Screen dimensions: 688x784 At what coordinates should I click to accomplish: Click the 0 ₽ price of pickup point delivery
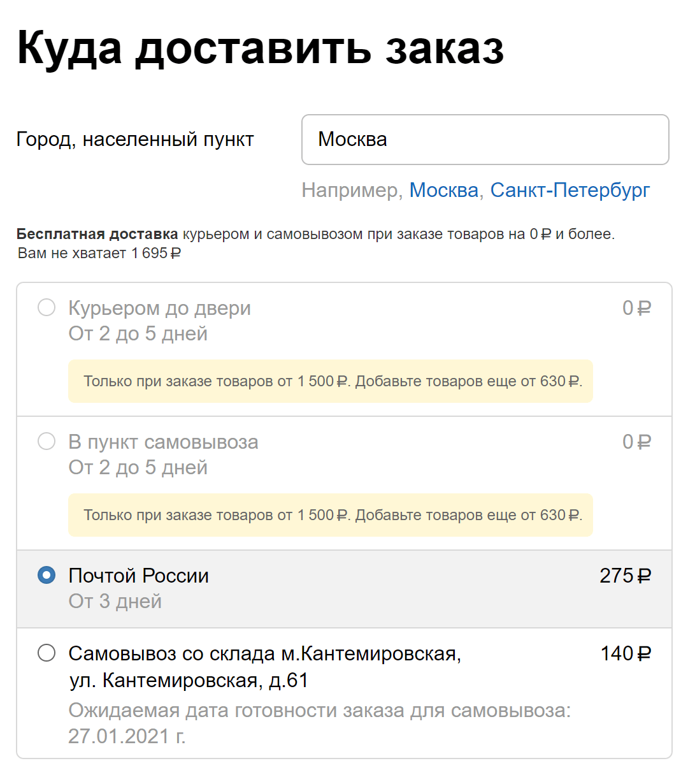(x=637, y=442)
